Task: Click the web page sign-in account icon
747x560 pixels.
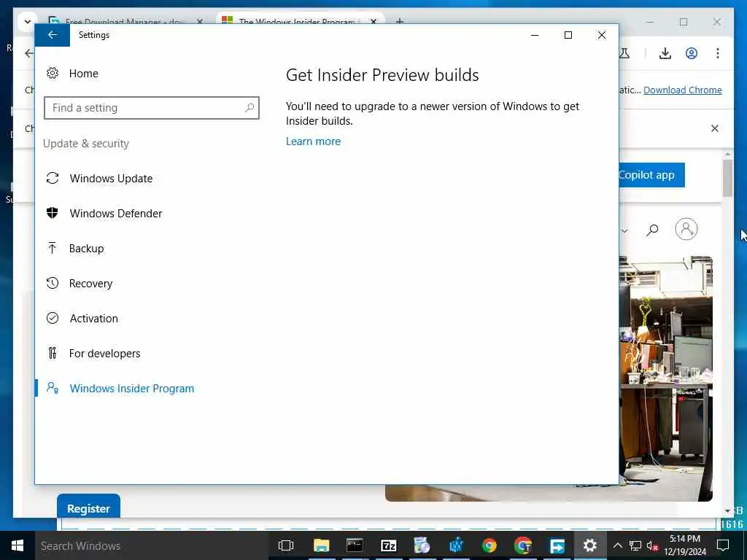Action: point(686,229)
